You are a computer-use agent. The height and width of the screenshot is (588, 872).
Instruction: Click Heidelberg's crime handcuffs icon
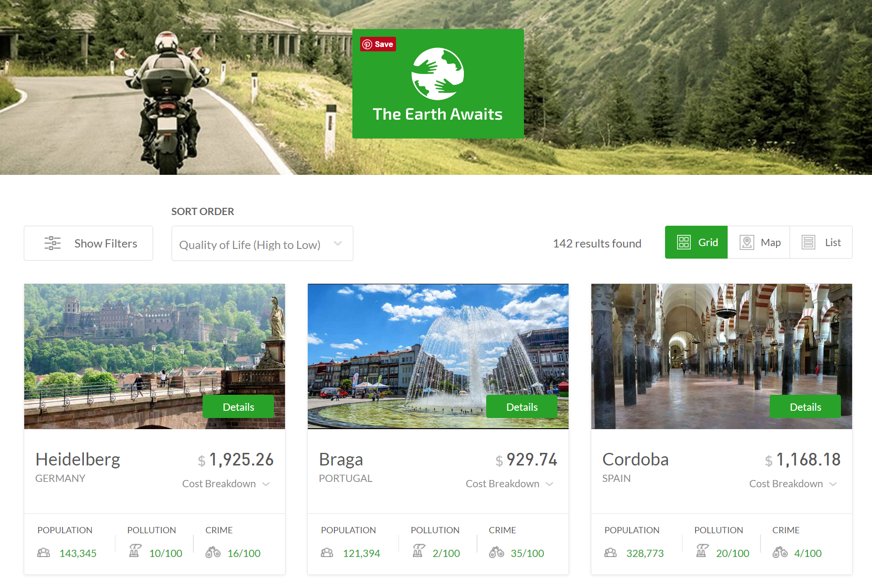click(213, 552)
